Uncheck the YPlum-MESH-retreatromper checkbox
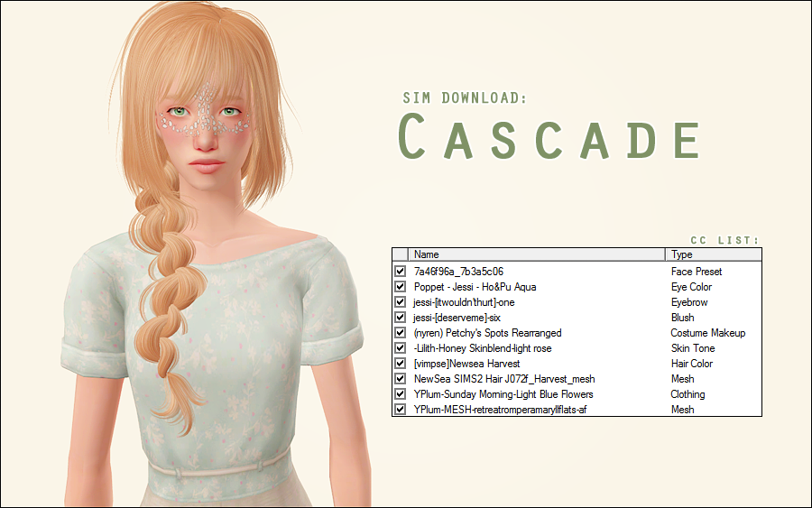 400,410
